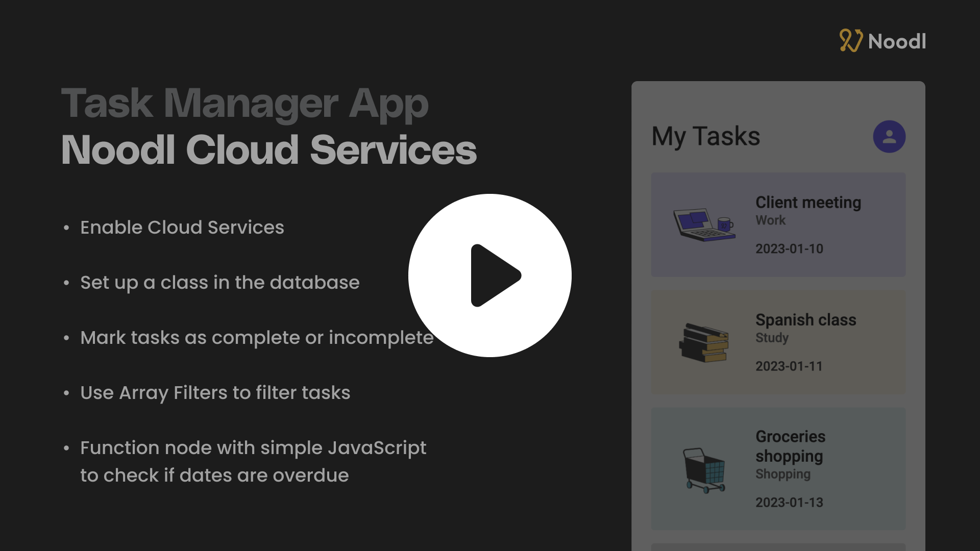Click the Client meeting title text
980x551 pixels.
(808, 203)
